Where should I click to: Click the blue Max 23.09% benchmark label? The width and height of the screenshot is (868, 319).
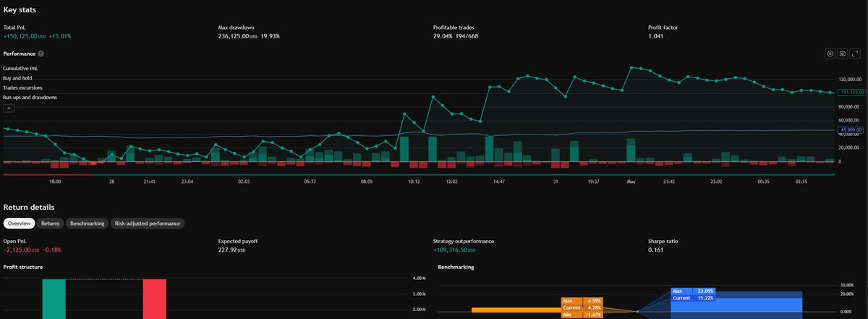692,291
